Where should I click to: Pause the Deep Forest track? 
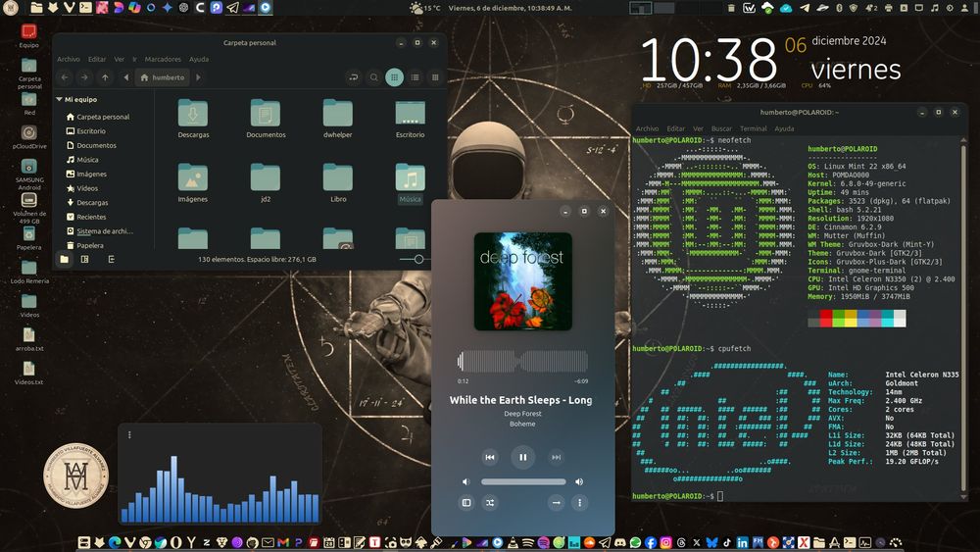[523, 457]
